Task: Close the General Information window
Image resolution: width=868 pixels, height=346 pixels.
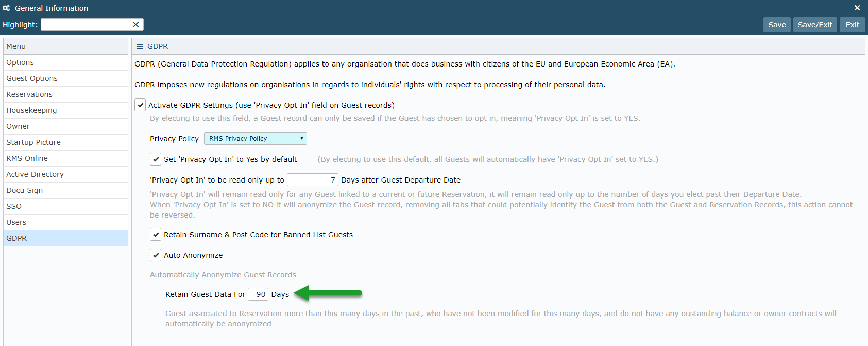Action: [857, 8]
